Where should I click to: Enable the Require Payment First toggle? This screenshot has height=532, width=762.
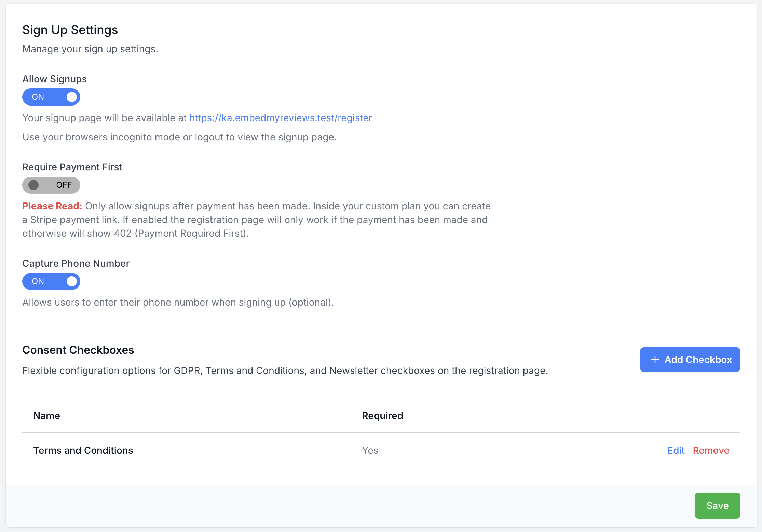(x=51, y=185)
